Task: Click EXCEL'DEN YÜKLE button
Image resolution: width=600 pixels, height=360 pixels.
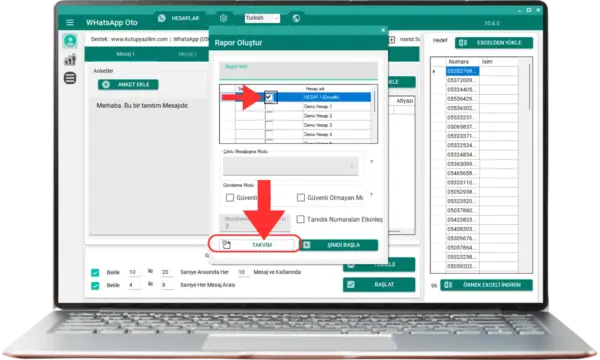Action: coord(494,43)
